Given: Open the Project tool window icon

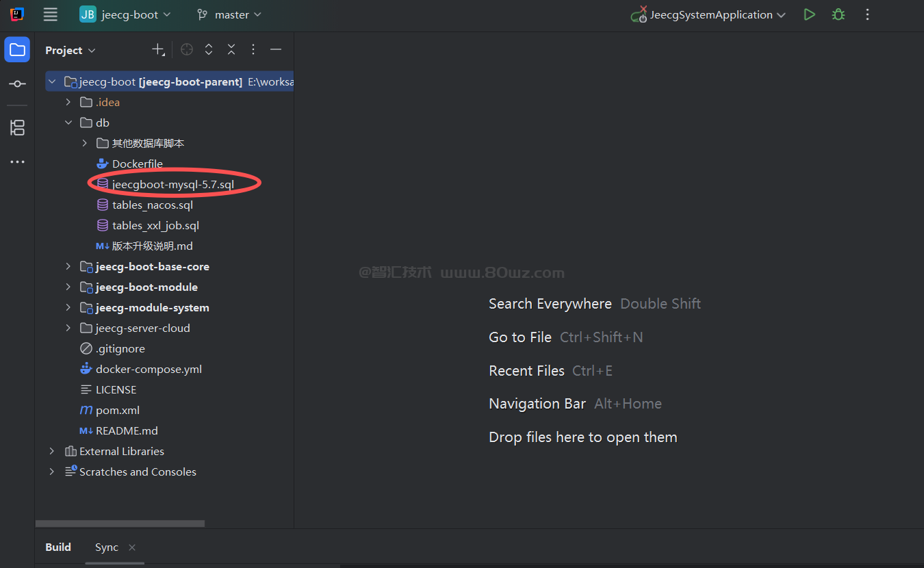Looking at the screenshot, I should click(x=17, y=50).
